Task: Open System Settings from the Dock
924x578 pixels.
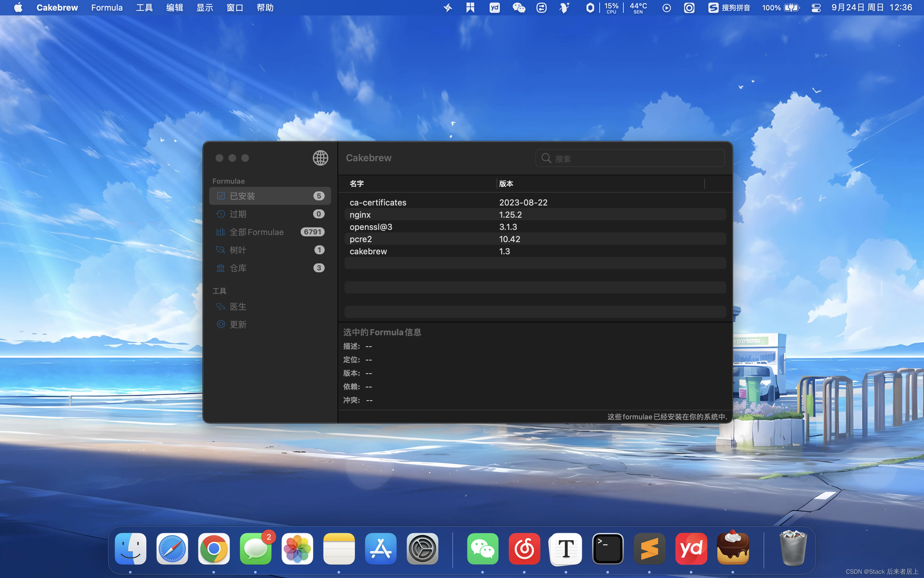Action: (422, 548)
